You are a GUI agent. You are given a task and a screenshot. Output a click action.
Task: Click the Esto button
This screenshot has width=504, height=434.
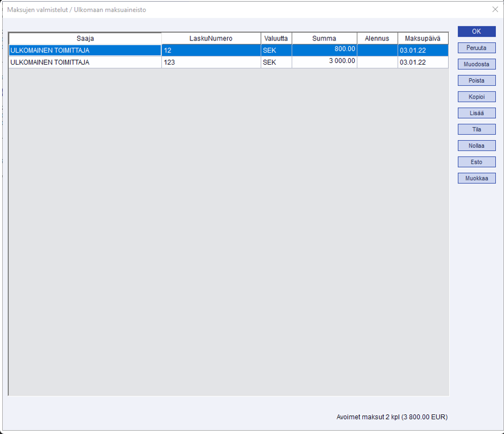point(476,162)
